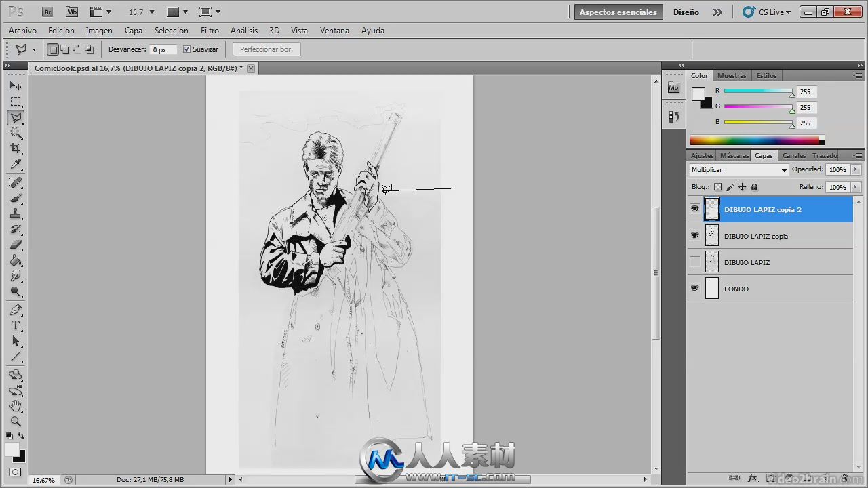Toggle lock all for layer
Image resolution: width=868 pixels, height=488 pixels.
754,187
